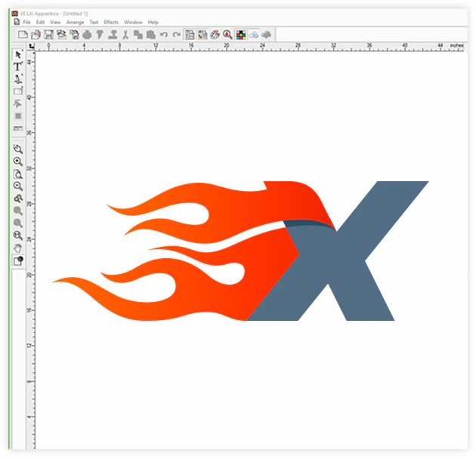This screenshot has height=459, width=476.
Task: Activate the Hand pan tool
Action: tap(18, 248)
